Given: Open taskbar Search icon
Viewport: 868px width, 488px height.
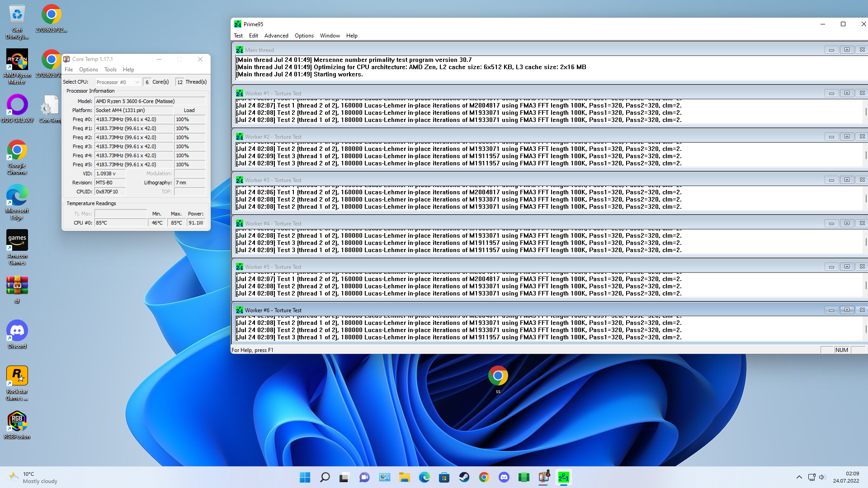Looking at the screenshot, I should click(x=325, y=477).
